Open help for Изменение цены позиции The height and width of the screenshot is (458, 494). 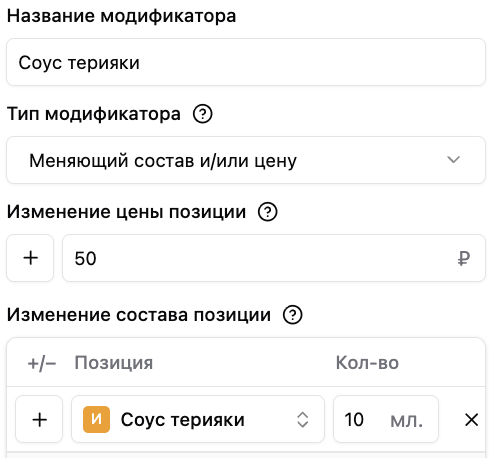tap(267, 212)
